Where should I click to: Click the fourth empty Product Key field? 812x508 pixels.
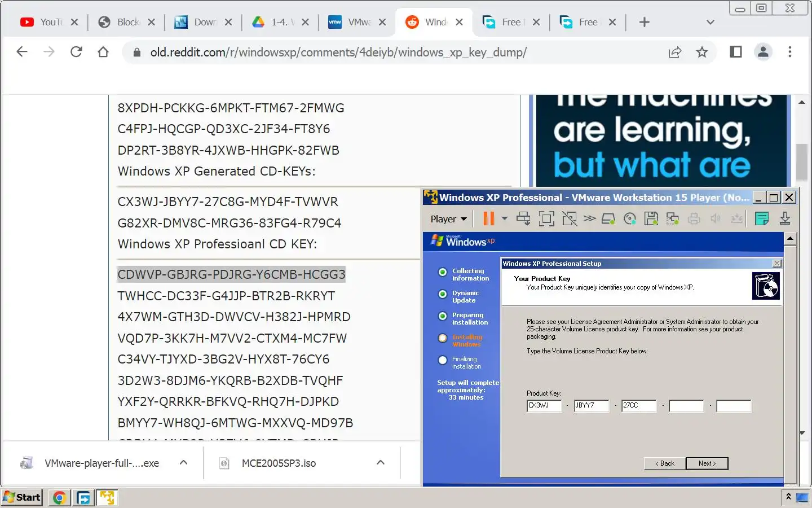(x=686, y=405)
